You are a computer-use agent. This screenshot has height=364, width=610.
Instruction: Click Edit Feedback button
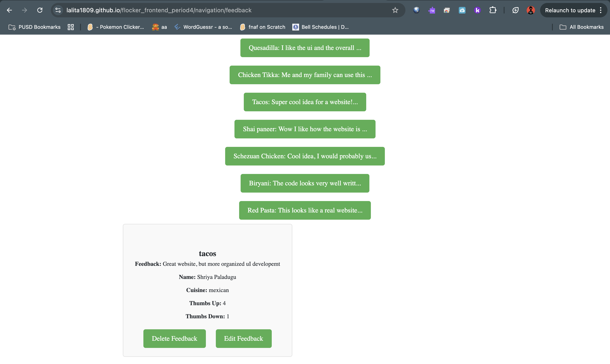click(244, 338)
